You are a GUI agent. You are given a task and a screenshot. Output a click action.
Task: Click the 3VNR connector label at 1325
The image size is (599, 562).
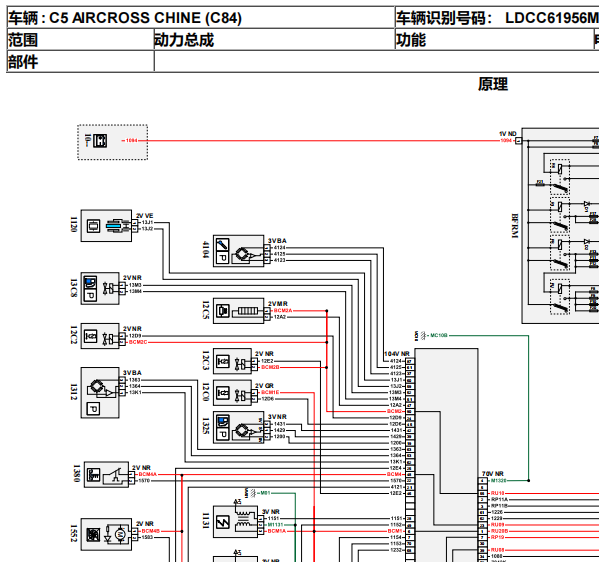(x=277, y=417)
